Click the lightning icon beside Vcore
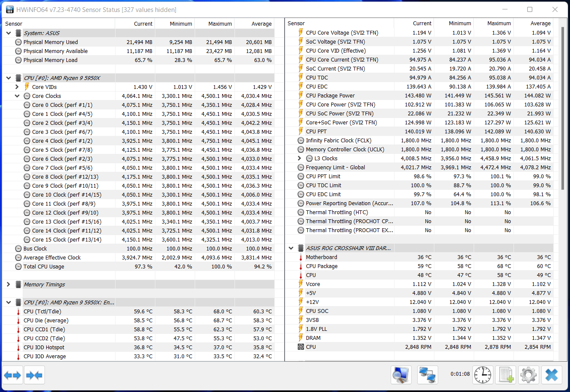Image resolution: width=570 pixels, height=392 pixels. click(x=301, y=284)
